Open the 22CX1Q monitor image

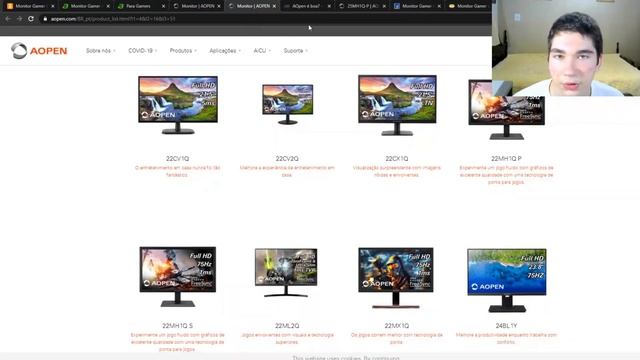click(397, 105)
